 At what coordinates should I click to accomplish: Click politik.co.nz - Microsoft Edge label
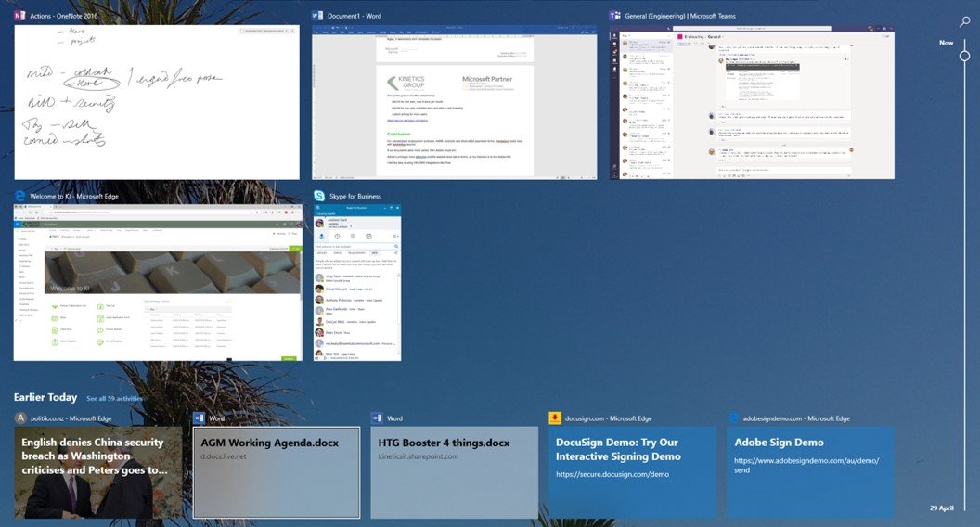click(x=71, y=418)
